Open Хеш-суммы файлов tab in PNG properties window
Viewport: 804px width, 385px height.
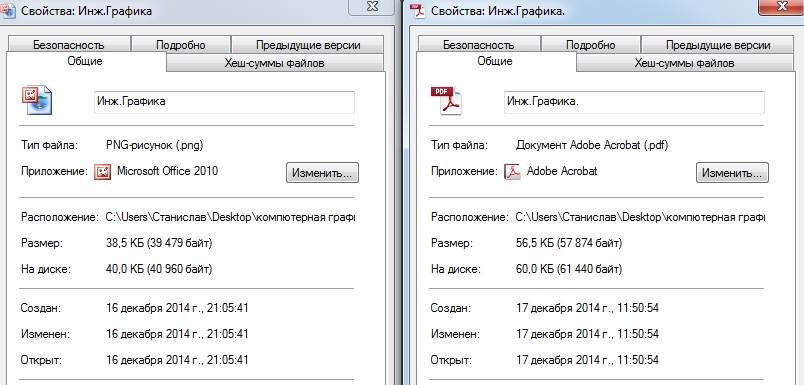[274, 63]
